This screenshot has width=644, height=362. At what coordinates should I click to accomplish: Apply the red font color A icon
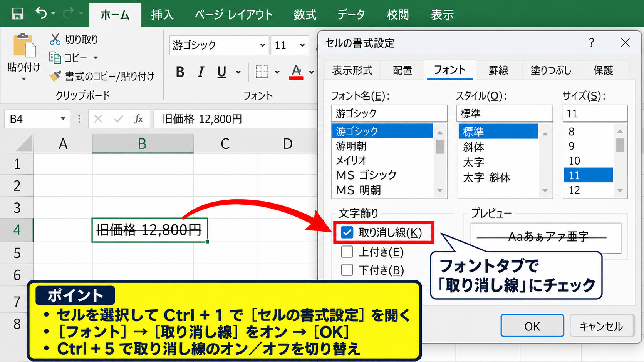coord(296,72)
